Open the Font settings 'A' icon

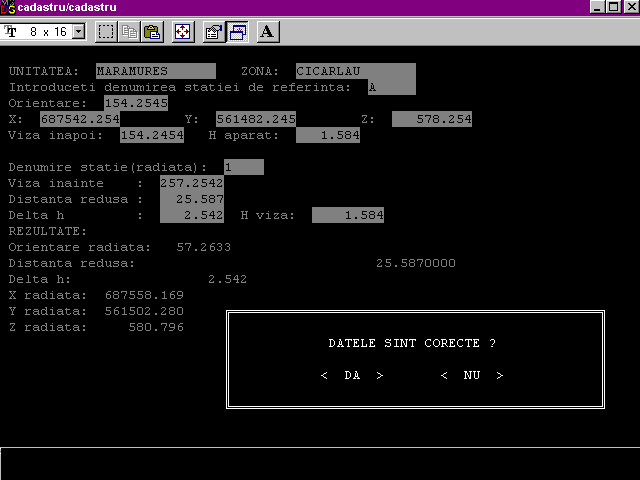267,31
